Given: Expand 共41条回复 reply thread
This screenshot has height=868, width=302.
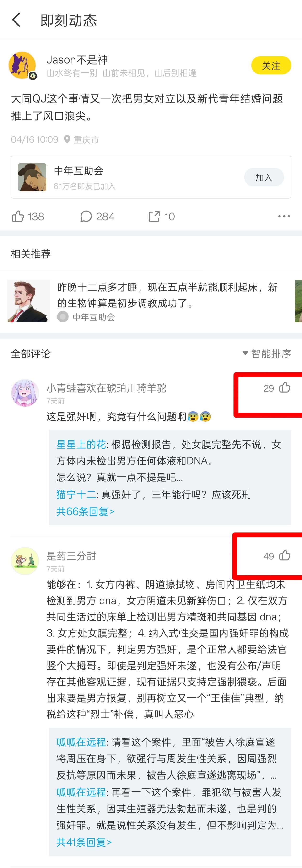Looking at the screenshot, I should click(x=84, y=842).
